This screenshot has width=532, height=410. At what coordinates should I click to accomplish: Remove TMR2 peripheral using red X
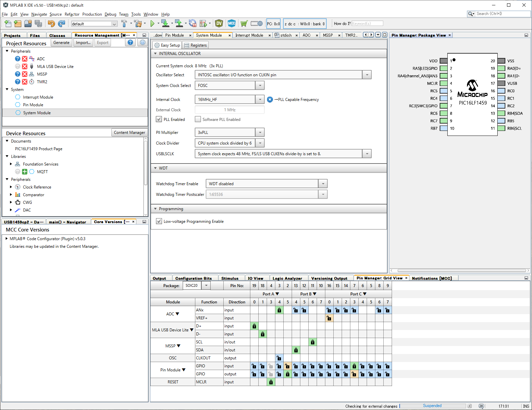tap(25, 82)
